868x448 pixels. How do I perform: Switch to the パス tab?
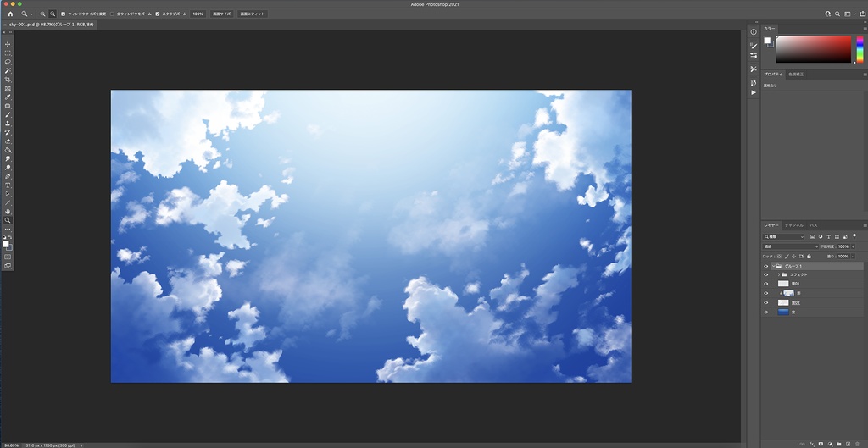814,225
